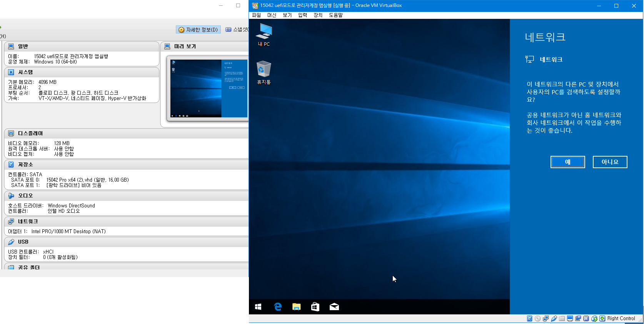The width and height of the screenshot is (644, 324).
Task: Click the 네트워크 section adapter icon
Action: tap(11, 221)
